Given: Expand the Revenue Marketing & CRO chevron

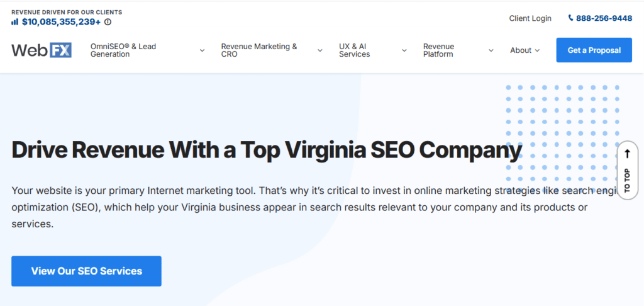Looking at the screenshot, I should coord(319,50).
